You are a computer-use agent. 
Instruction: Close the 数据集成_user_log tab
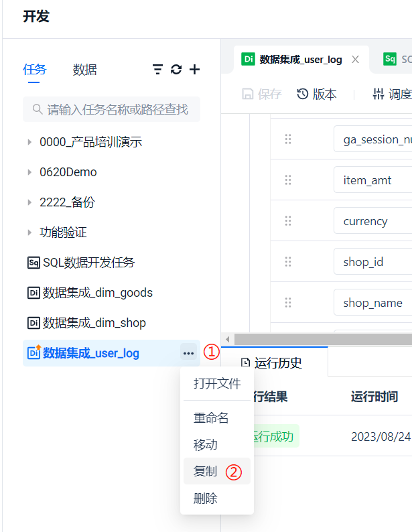[x=355, y=60]
